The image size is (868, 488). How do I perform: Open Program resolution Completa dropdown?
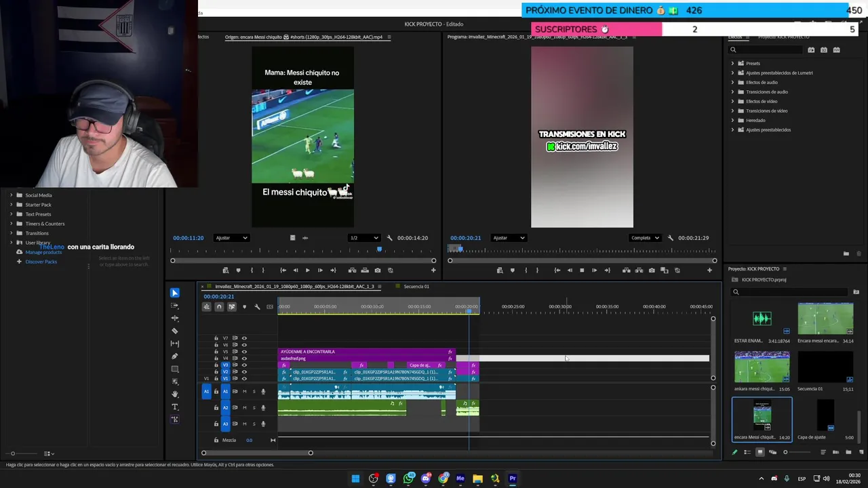tap(645, 238)
